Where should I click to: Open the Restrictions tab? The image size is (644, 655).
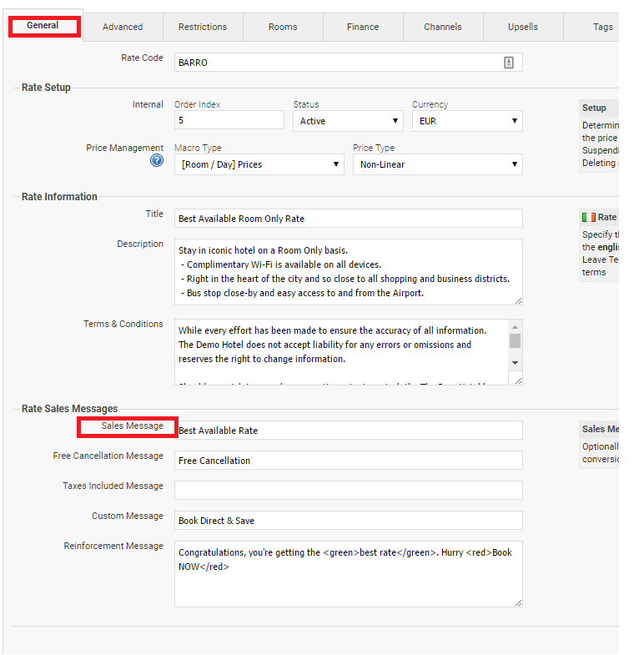(203, 28)
